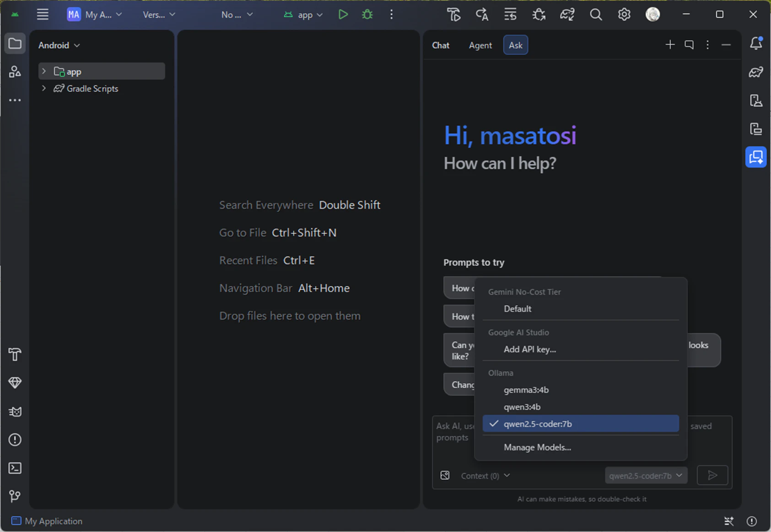This screenshot has width=771, height=532.
Task: Open Gemini AI chat tool window icon
Action: pos(756,157)
